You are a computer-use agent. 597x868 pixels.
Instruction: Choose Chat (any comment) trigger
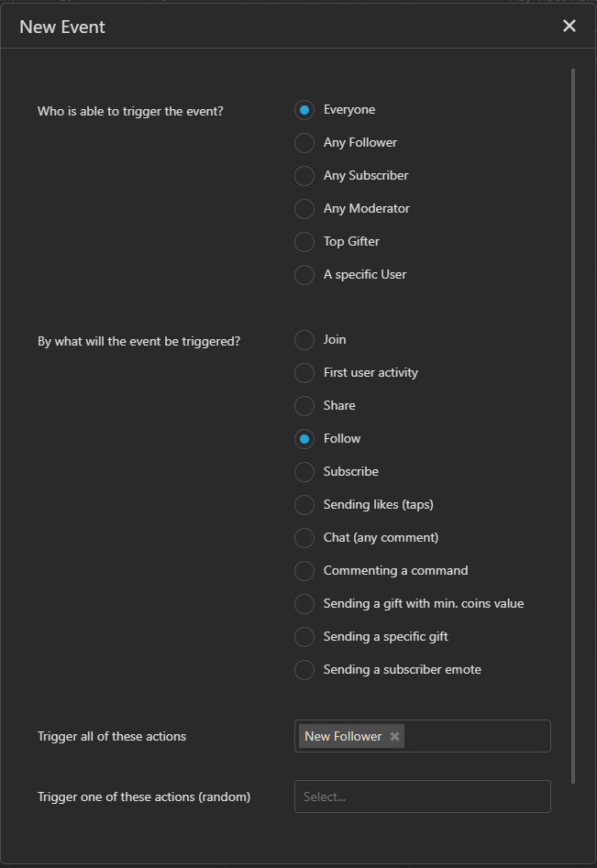point(304,537)
